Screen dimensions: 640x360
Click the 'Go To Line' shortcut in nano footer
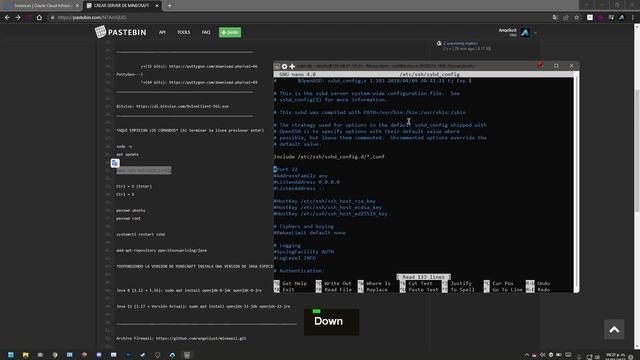pos(503,290)
